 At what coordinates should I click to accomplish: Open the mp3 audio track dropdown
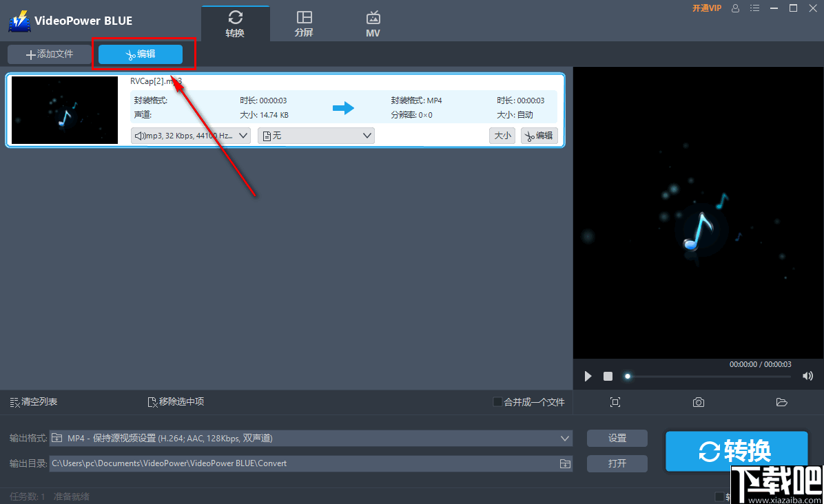pyautogui.click(x=190, y=136)
